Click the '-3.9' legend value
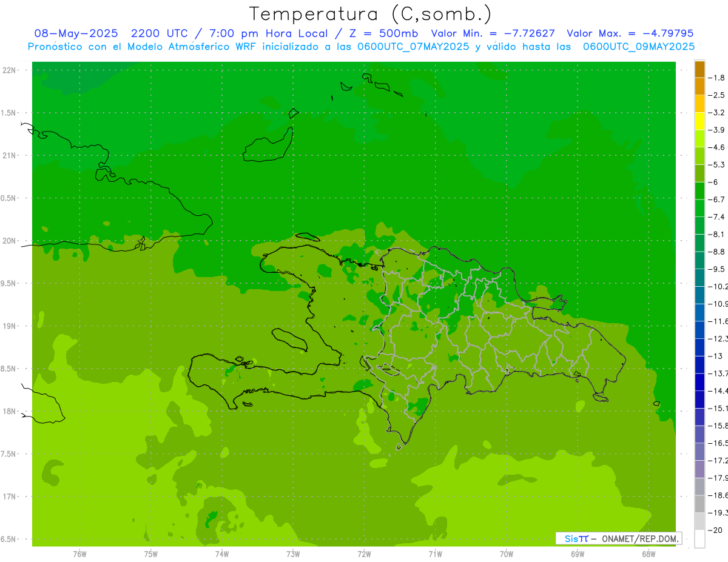 (718, 130)
